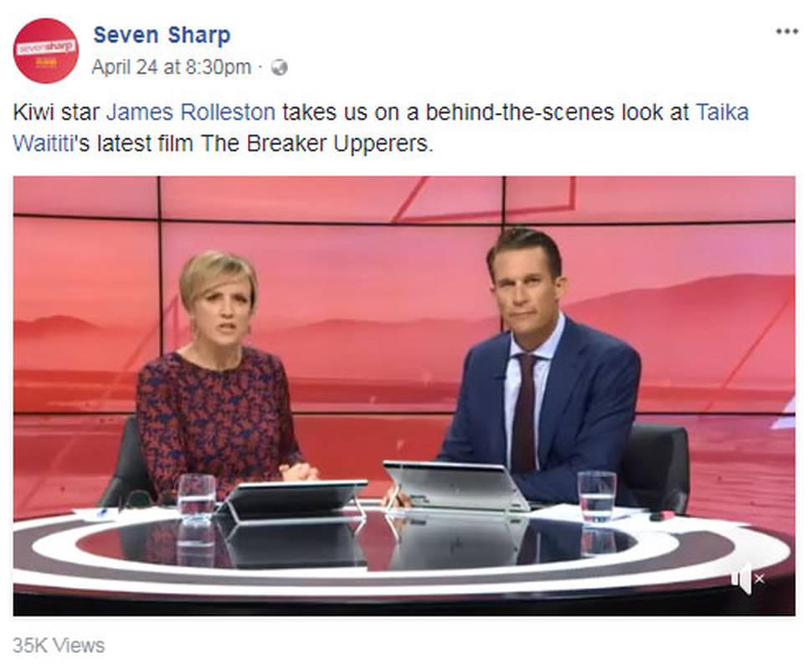Click the pink highlighter on the desk
The width and height of the screenshot is (812, 664).
click(x=661, y=516)
